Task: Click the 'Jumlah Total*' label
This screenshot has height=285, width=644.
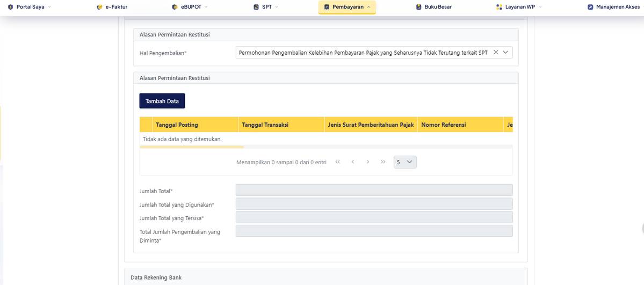Action: [x=156, y=191]
